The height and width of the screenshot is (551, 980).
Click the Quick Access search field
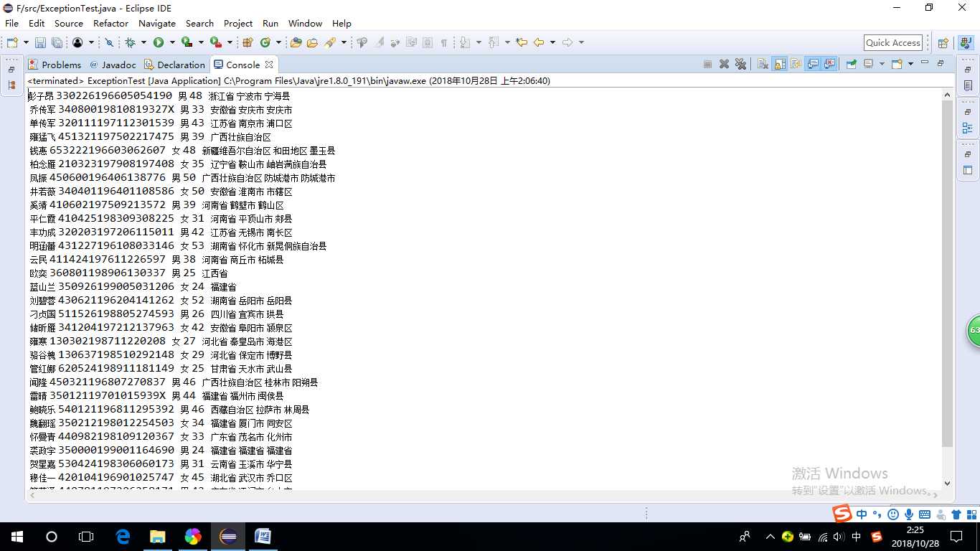point(892,42)
